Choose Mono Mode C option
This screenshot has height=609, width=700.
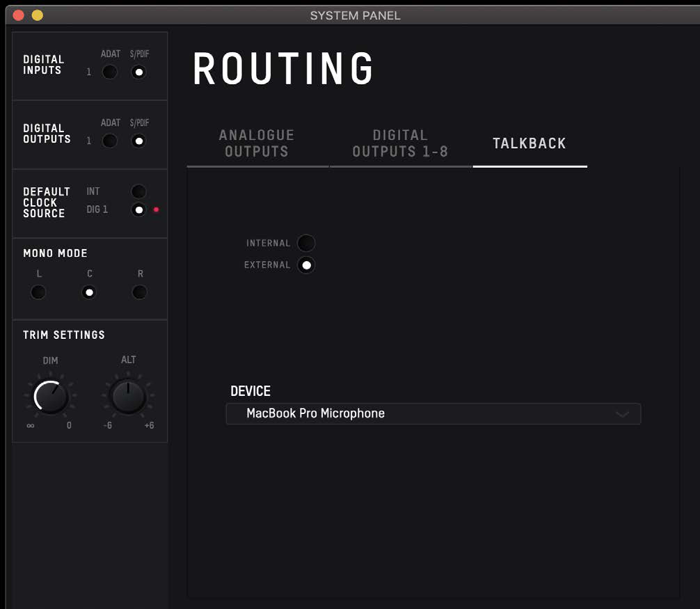[x=89, y=292]
